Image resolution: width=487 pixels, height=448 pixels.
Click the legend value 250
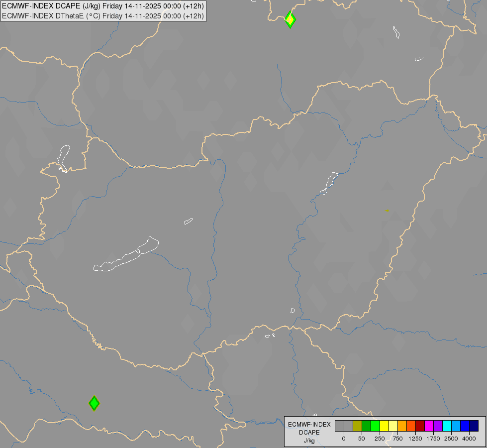tap(380, 439)
